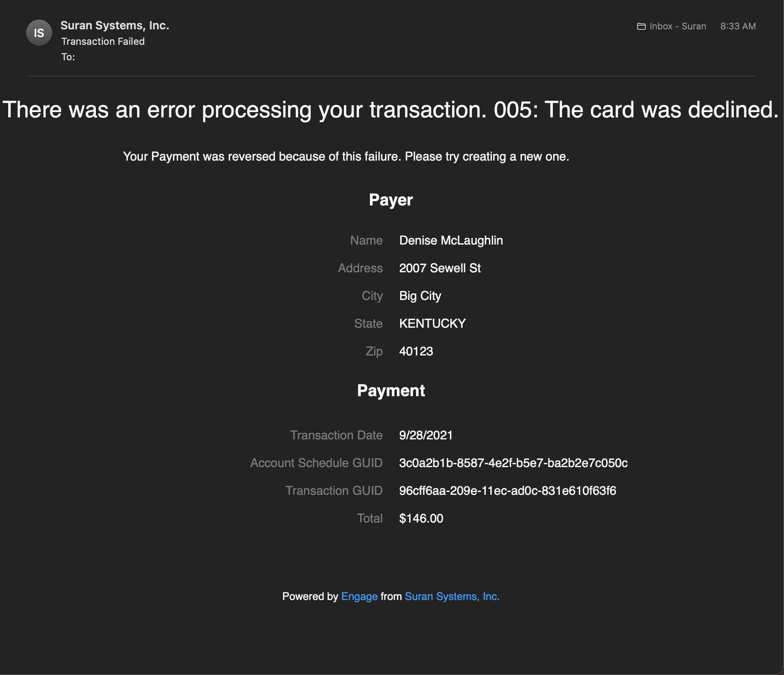Click the Transaction GUID value
This screenshot has width=784, height=675.
click(x=507, y=491)
